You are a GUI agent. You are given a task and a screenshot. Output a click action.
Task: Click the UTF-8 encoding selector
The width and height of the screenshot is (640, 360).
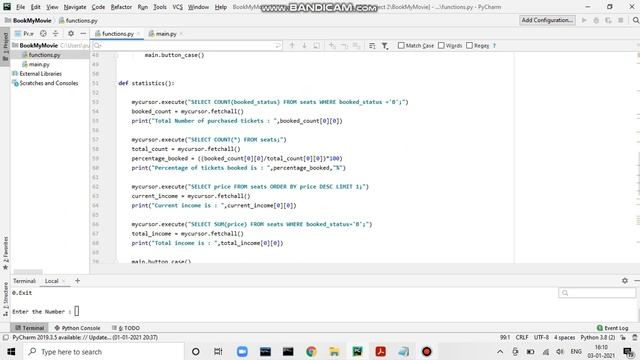(541, 338)
